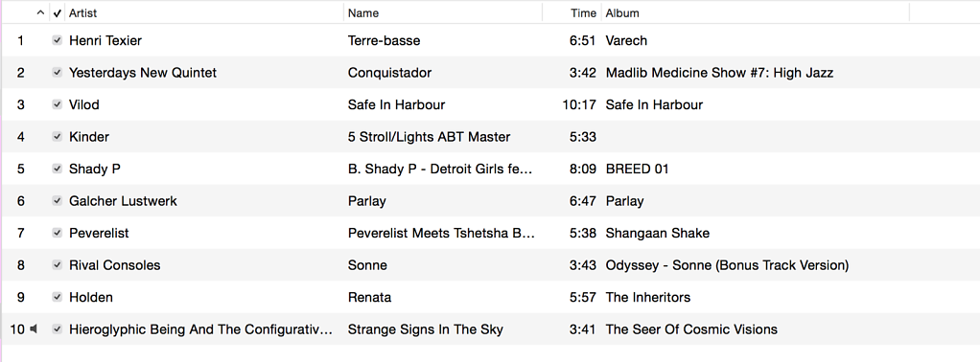
Task: Uncheck the Henri Texier track checkbox
Action: (x=58, y=40)
